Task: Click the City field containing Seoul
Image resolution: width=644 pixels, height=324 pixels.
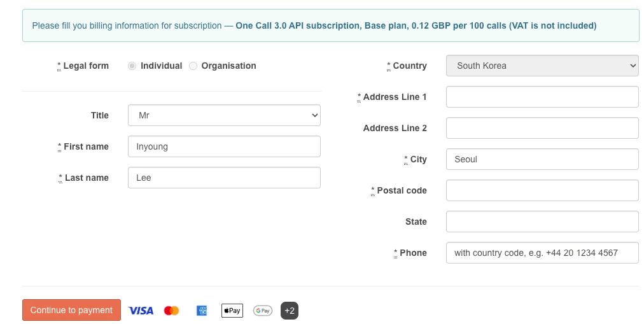Action: (542, 159)
